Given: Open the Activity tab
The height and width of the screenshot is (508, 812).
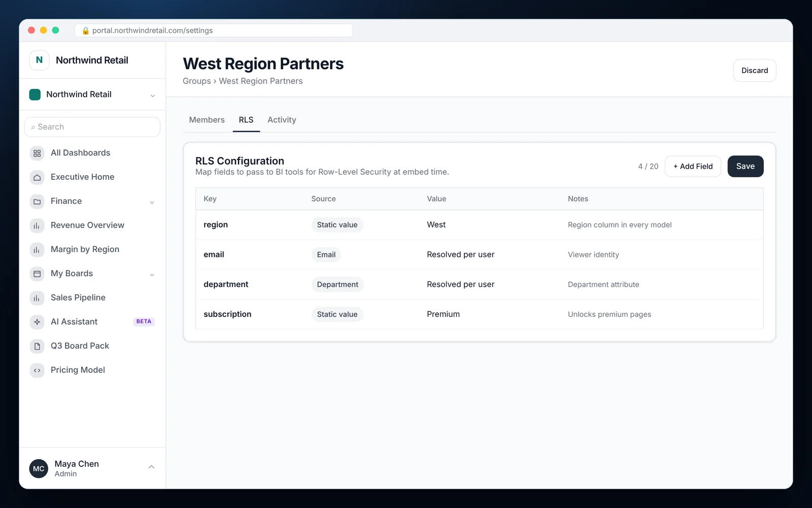Looking at the screenshot, I should click(282, 120).
